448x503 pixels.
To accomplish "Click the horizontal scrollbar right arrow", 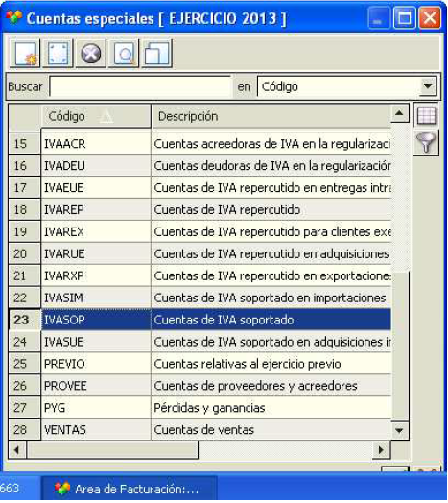I will 382,450.
